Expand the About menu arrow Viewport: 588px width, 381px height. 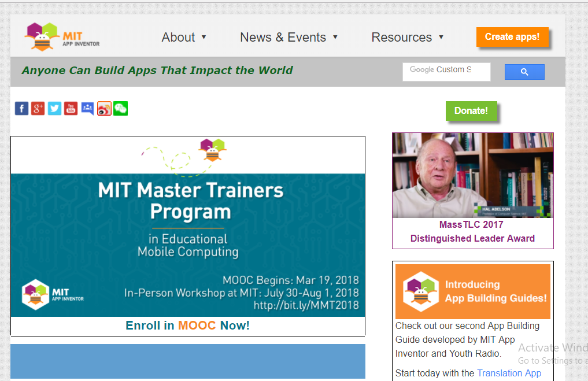tap(204, 37)
